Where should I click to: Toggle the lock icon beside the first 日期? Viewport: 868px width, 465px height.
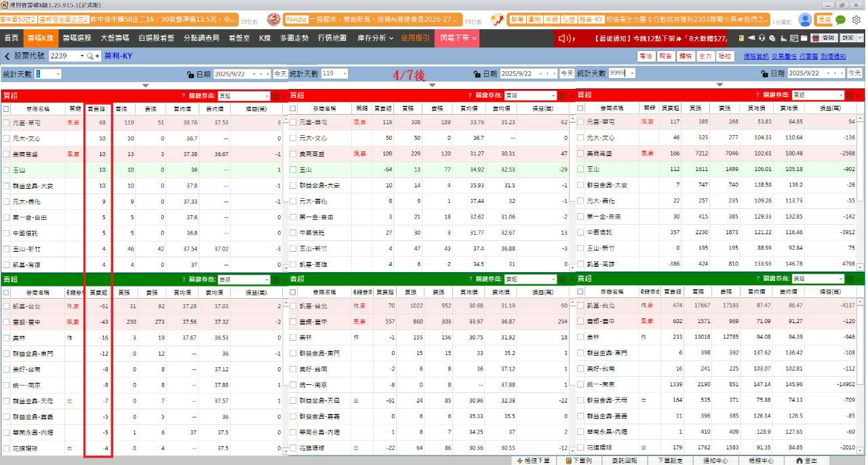click(191, 74)
